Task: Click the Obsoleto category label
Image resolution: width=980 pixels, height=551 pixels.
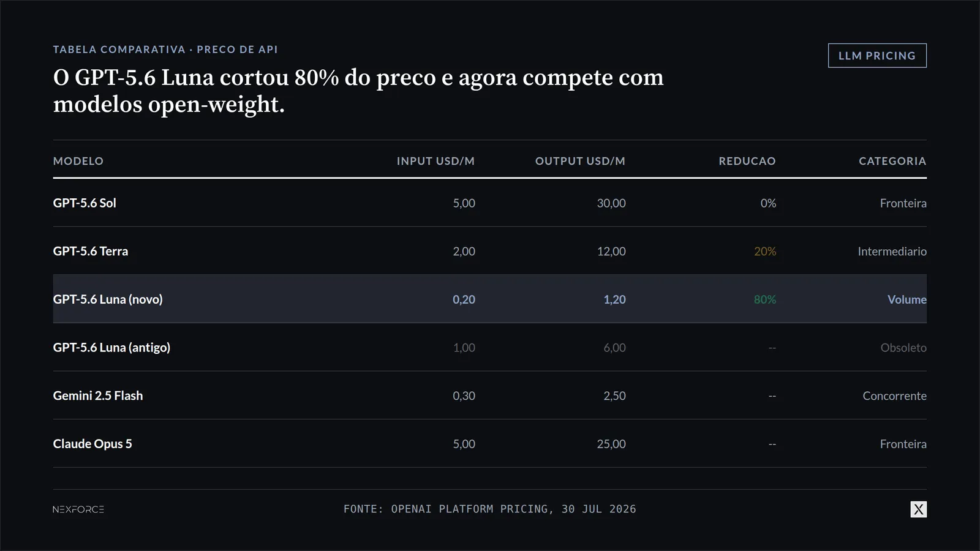Action: coord(903,348)
